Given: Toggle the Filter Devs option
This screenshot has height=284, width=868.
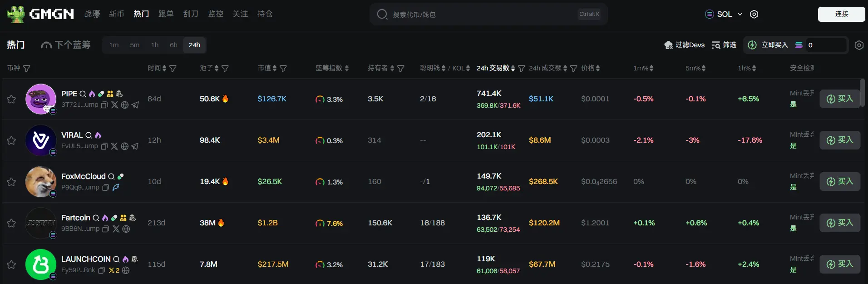Looking at the screenshot, I should [x=684, y=45].
